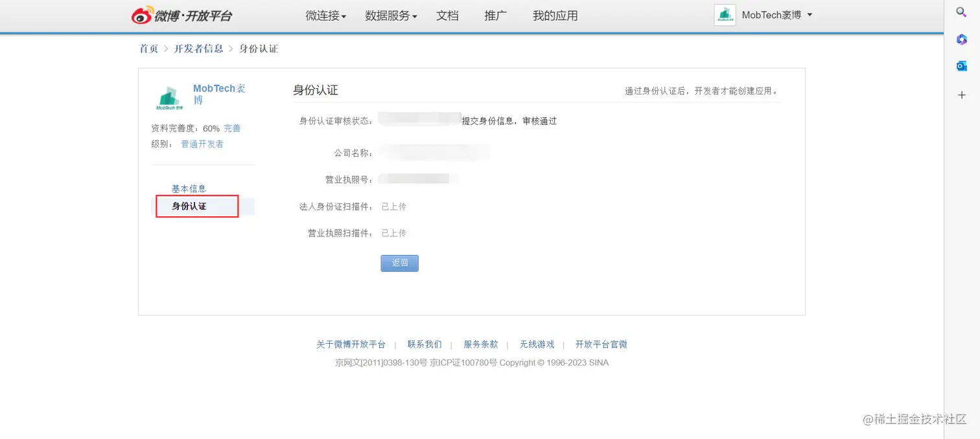
Task: Click the 营业执照号 label
Action: (349, 180)
